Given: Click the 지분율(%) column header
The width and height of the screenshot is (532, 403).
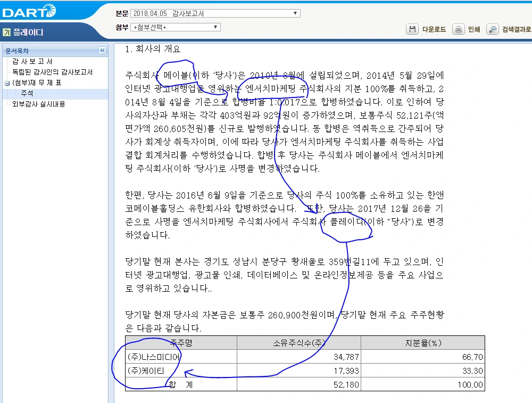Looking at the screenshot, I should point(423,343).
